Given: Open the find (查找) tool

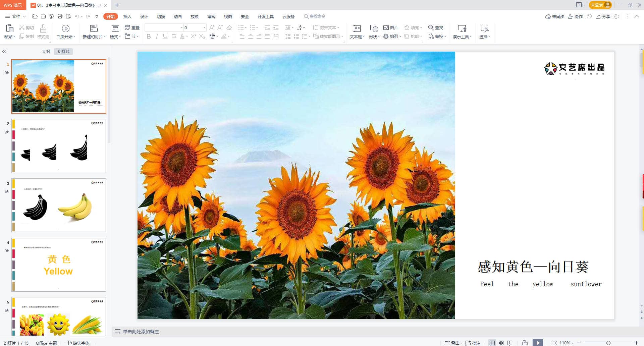Looking at the screenshot, I should 436,27.
